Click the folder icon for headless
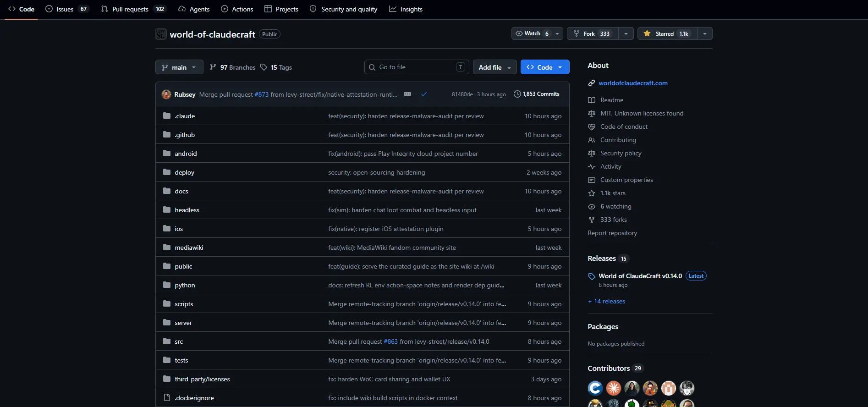 (167, 210)
